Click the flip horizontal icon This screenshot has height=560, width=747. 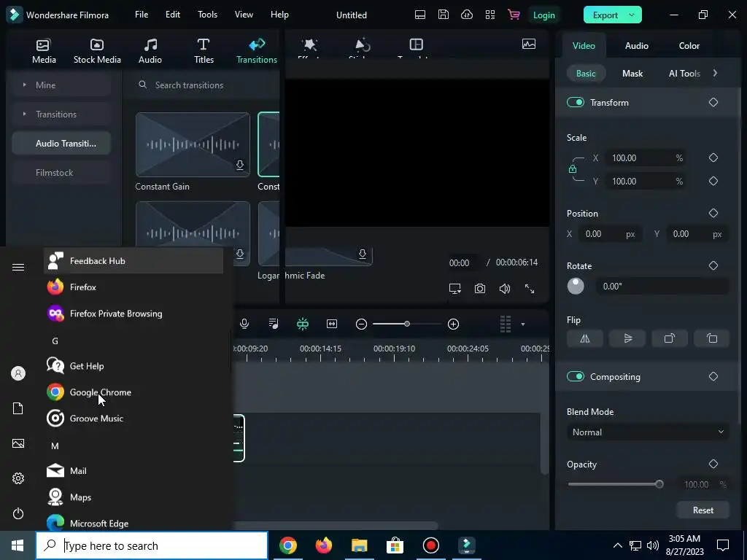(584, 338)
